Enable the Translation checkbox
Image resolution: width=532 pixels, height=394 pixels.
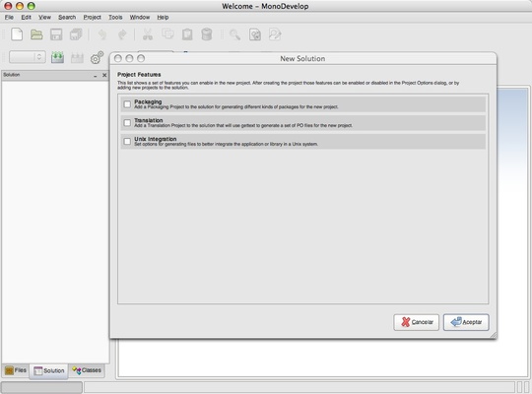127,123
